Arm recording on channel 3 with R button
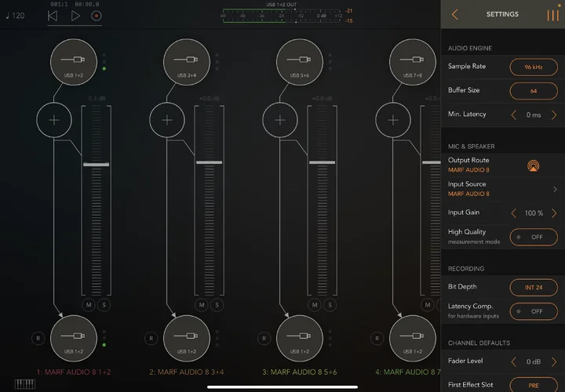The width and height of the screenshot is (565, 392). coord(264,339)
